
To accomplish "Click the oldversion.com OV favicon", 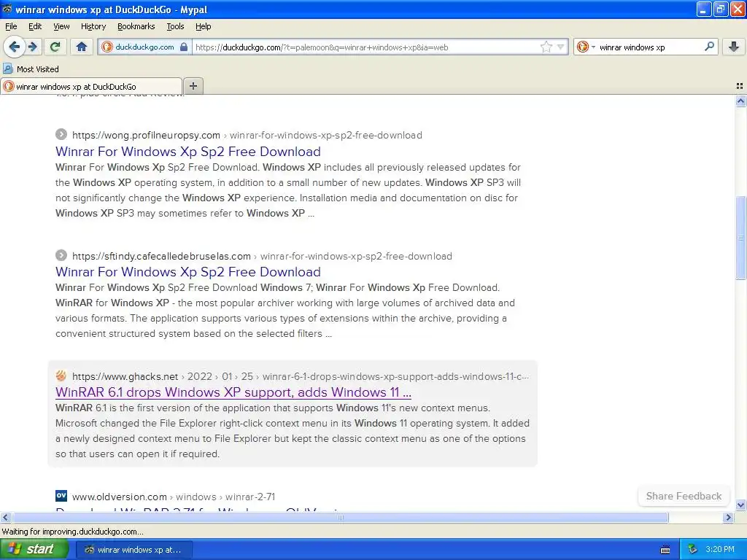I will point(61,496).
